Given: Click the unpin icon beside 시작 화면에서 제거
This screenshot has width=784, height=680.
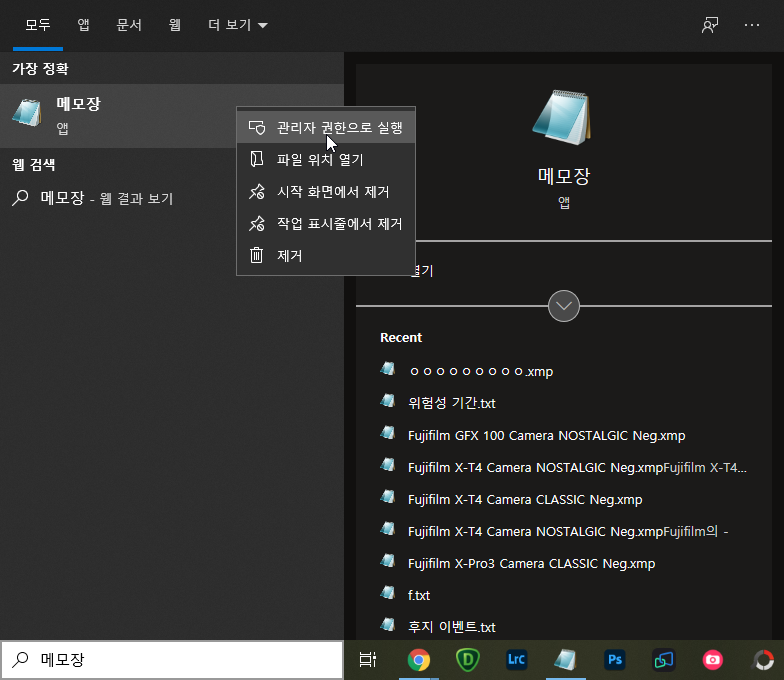Looking at the screenshot, I should [x=256, y=192].
